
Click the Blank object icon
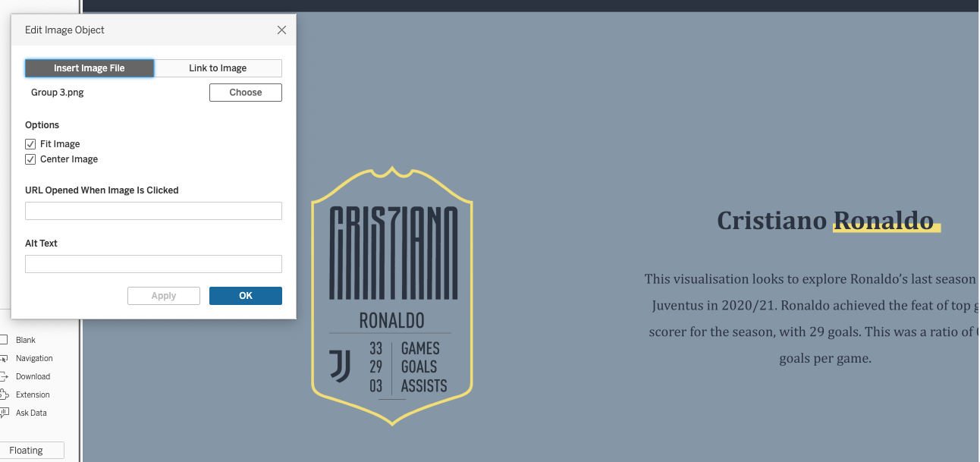[x=4, y=340]
